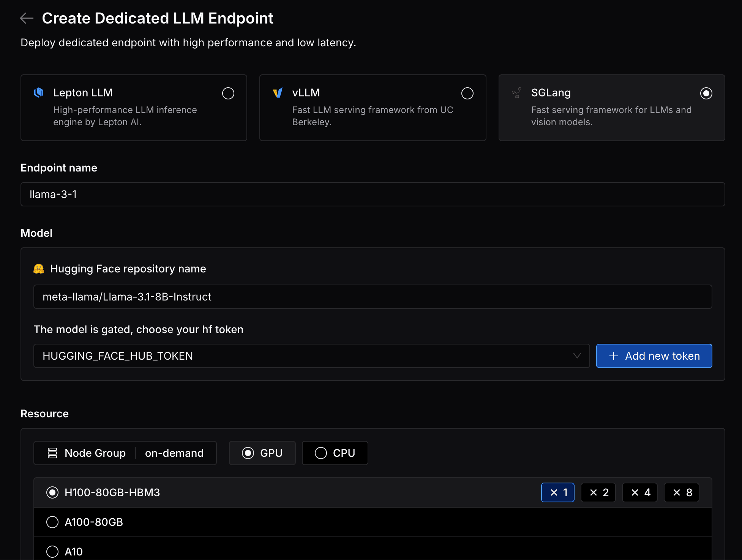742x560 pixels.
Task: Select the vLLM radio option
Action: pos(467,93)
